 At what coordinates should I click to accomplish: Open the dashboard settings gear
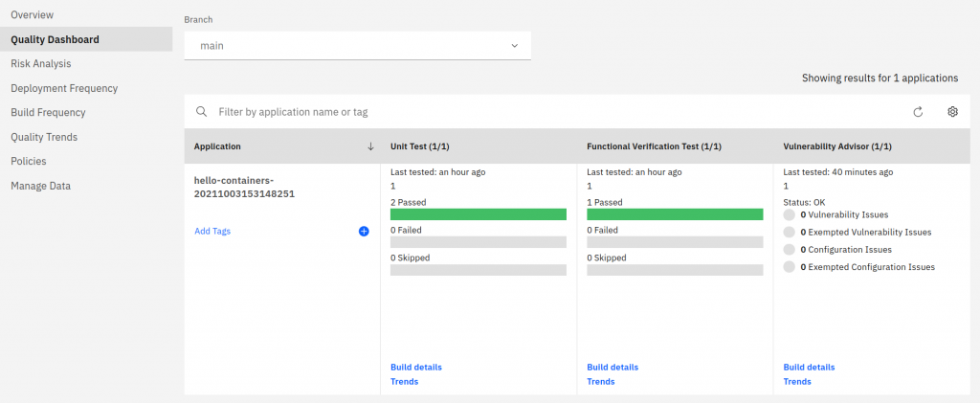click(x=952, y=112)
